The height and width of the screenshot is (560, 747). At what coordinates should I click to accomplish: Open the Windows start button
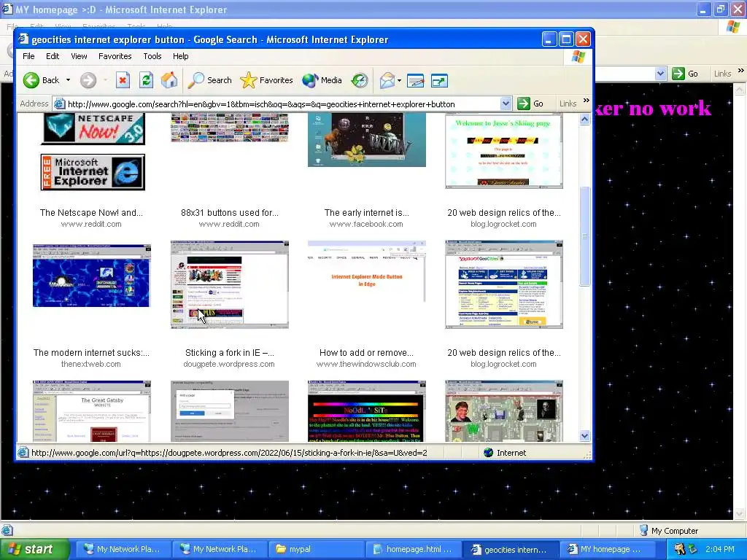click(34, 549)
